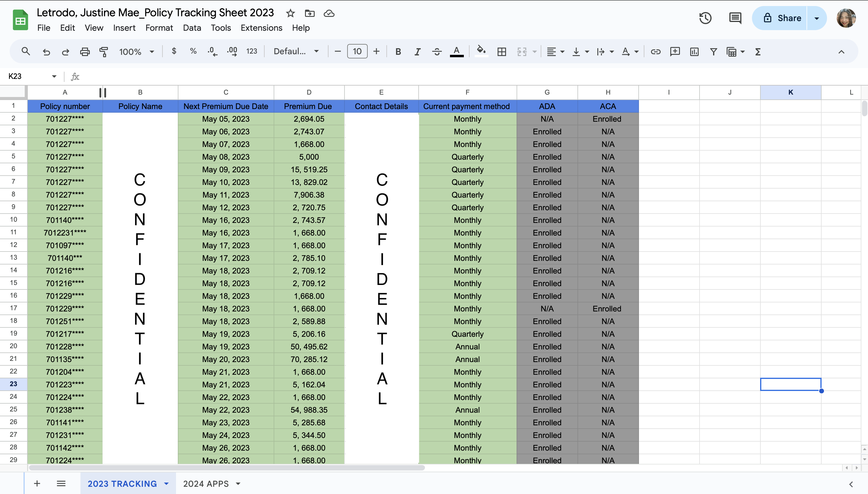
Task: Create a filter with funnel icon
Action: tap(714, 52)
